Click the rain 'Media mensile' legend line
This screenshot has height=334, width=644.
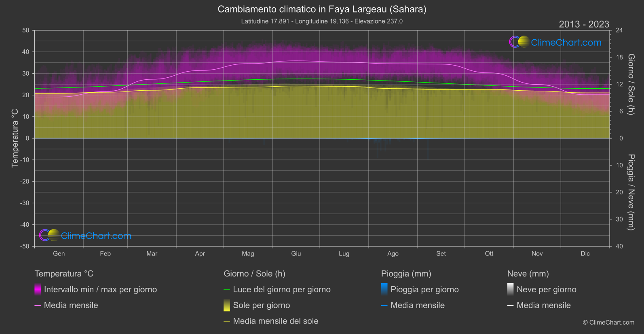pos(413,305)
